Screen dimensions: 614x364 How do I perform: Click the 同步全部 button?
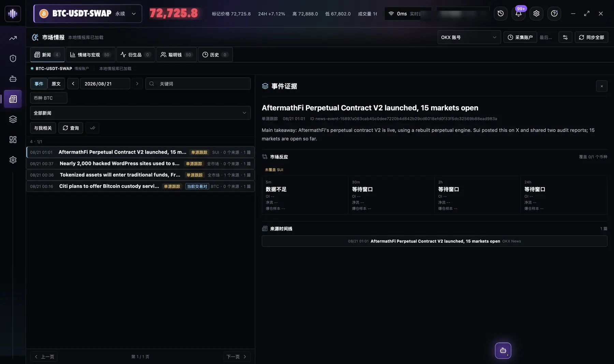(591, 37)
